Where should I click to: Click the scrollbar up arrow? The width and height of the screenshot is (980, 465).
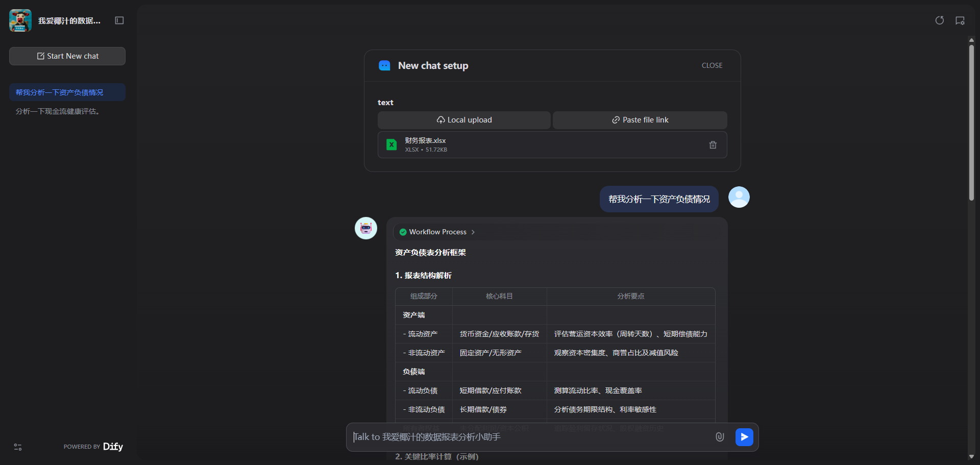click(x=971, y=40)
